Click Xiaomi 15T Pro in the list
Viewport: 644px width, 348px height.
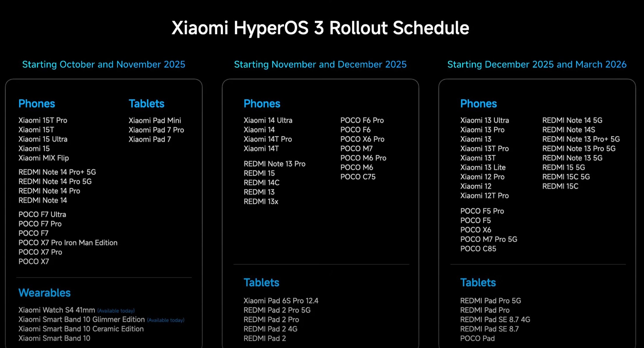43,120
